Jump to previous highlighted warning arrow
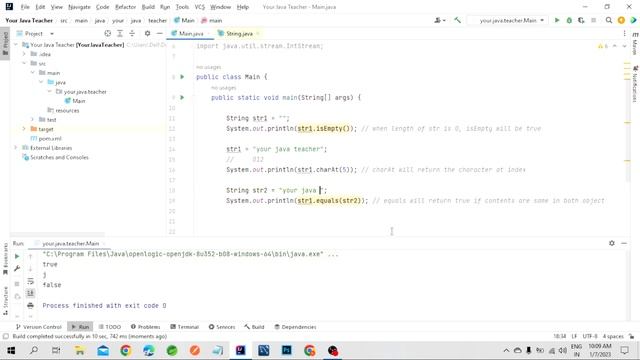640x360 pixels. click(x=615, y=46)
